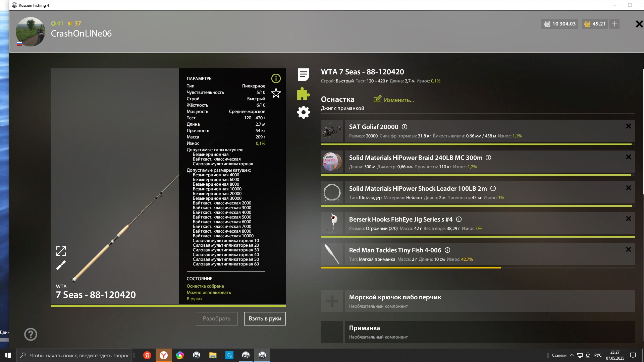Add gold with the plus button
644x362 pixels.
point(614,24)
